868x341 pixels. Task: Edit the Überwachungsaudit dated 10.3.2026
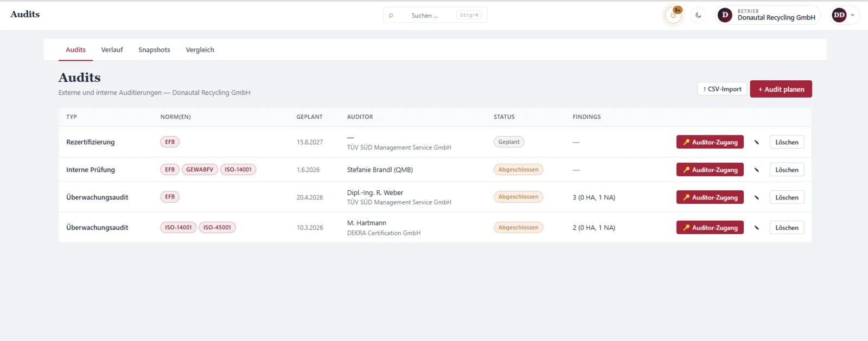[756, 228]
